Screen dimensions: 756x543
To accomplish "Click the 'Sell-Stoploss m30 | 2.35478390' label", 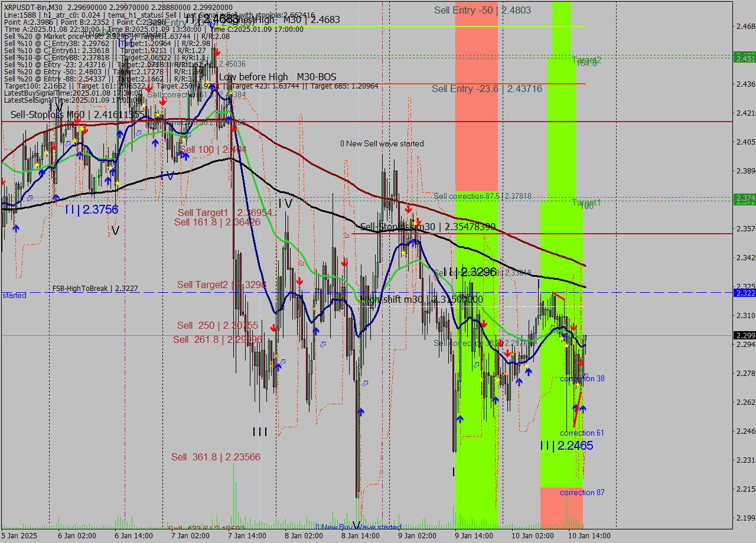I will [x=428, y=227].
